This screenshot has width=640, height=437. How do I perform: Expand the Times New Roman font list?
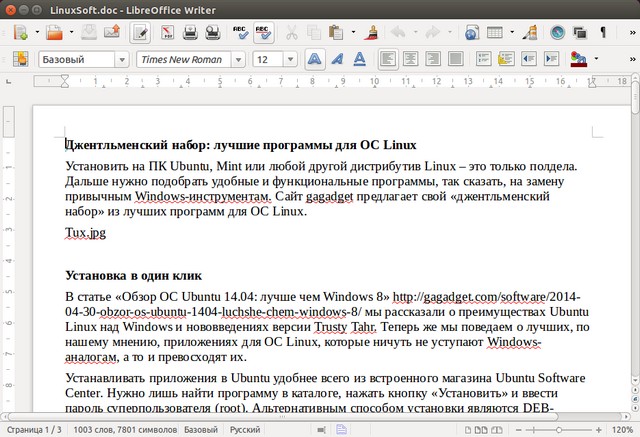238,60
